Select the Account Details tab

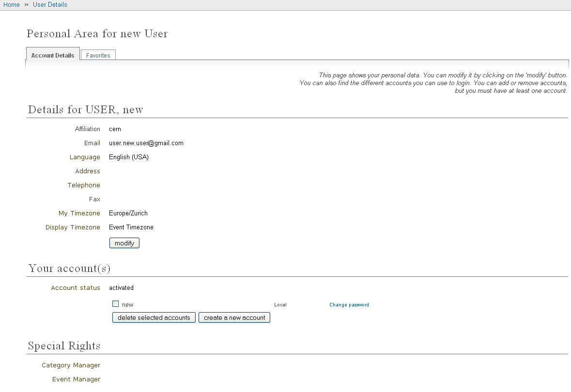[53, 55]
